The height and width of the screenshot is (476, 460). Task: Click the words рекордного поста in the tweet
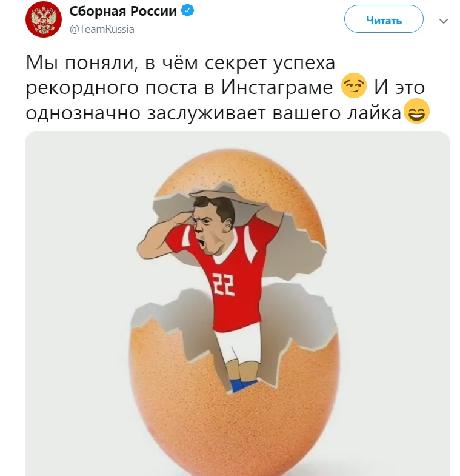(112, 89)
